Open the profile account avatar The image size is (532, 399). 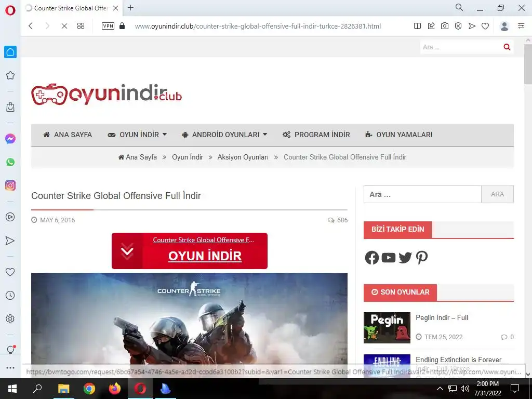tap(504, 26)
